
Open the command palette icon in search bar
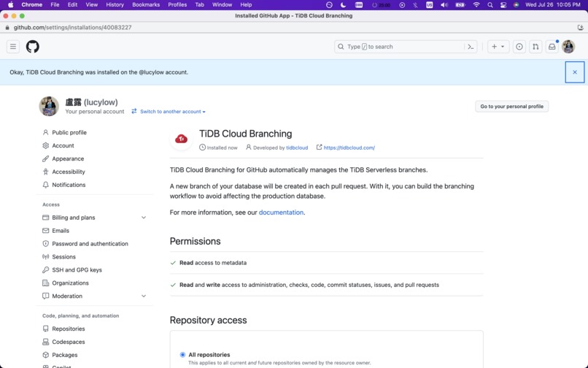tap(471, 47)
